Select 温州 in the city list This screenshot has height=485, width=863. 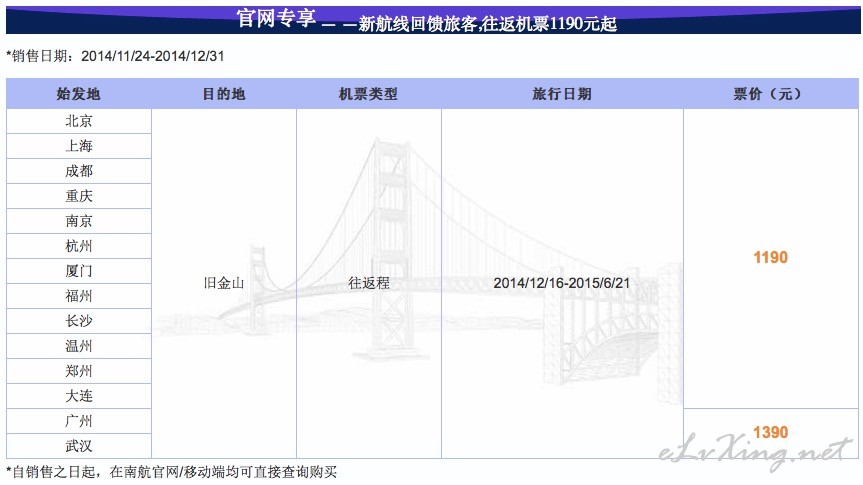point(79,346)
